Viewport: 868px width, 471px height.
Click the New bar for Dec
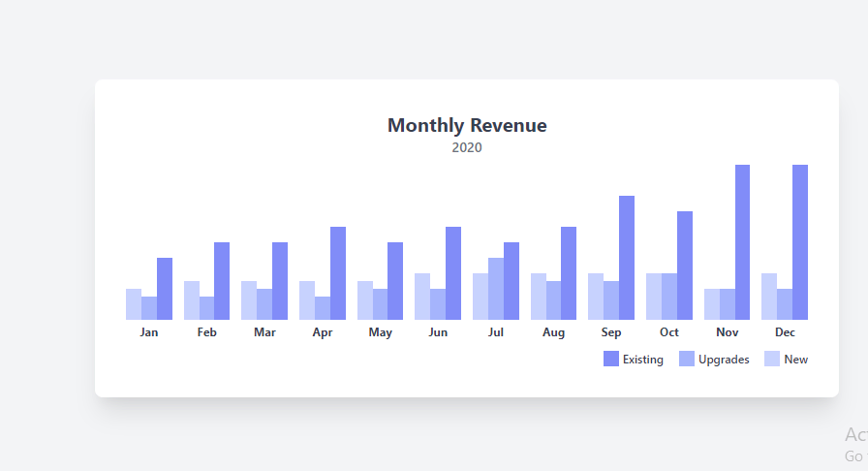[769, 297]
